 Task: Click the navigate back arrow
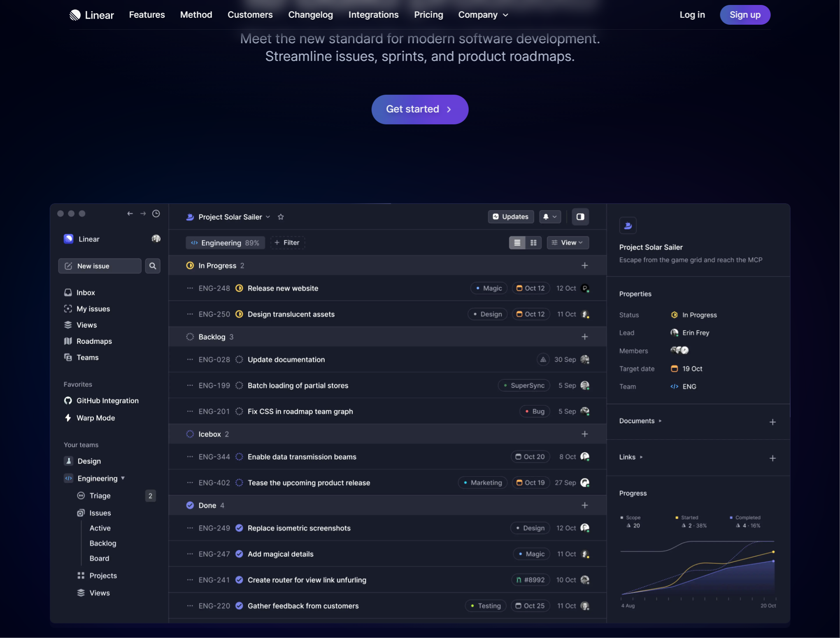pos(130,213)
